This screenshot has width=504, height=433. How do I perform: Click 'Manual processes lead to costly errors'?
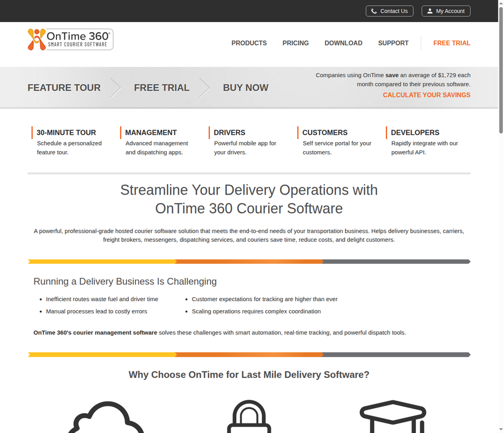(97, 311)
